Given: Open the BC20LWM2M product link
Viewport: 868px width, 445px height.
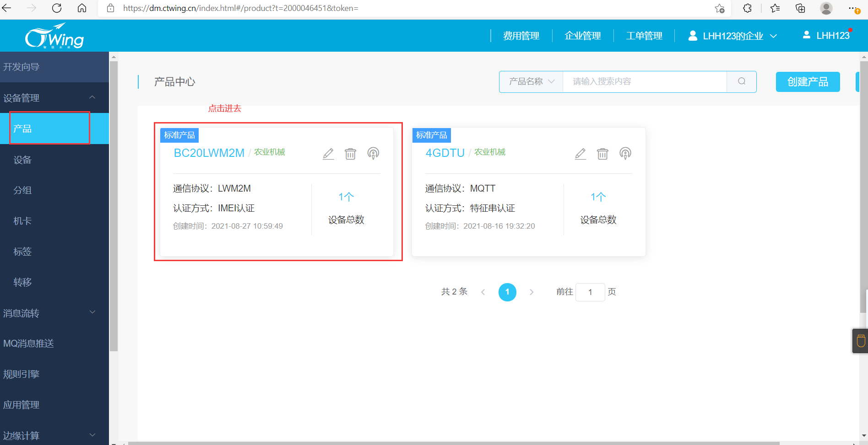Looking at the screenshot, I should 209,153.
